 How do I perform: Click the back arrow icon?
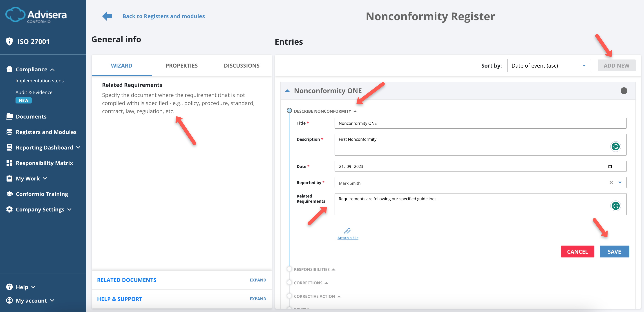(107, 16)
